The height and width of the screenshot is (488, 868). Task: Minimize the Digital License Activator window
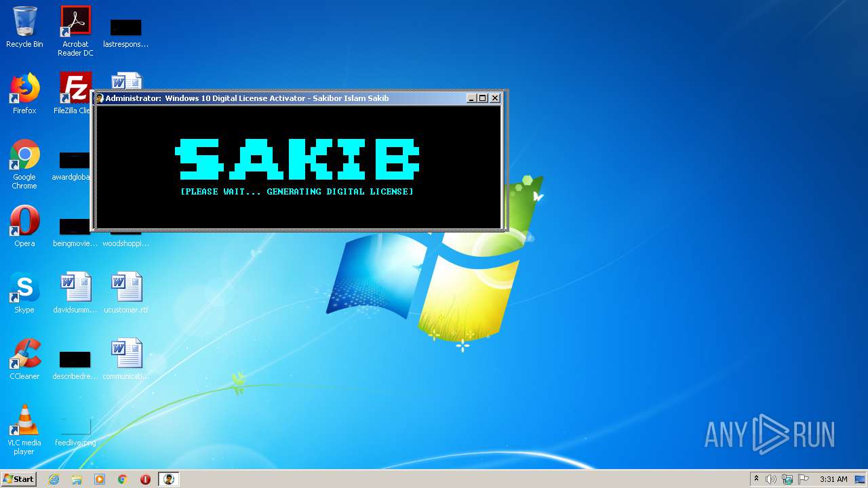[471, 98]
